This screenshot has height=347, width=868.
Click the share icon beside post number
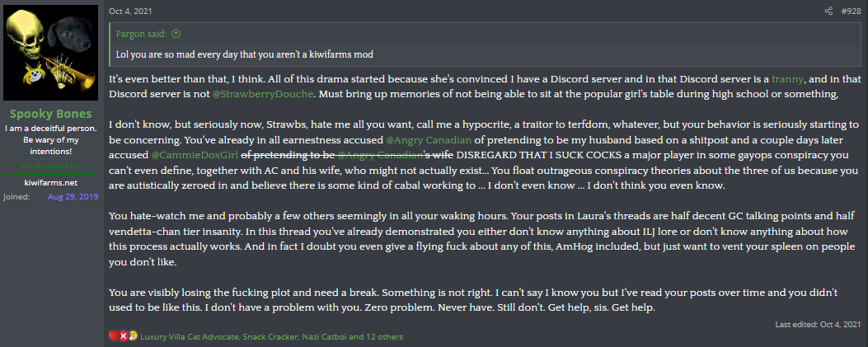click(828, 11)
